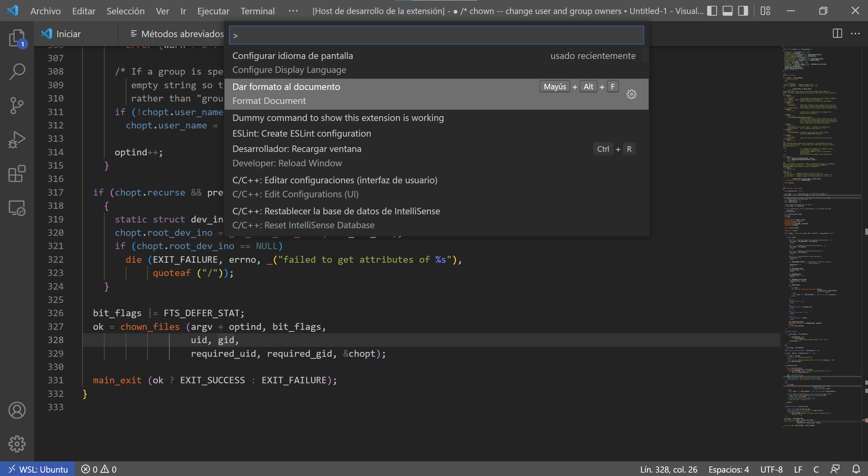Screen dimensions: 868x476
Task: Click the Run and Debug icon in sidebar
Action: tap(16, 139)
